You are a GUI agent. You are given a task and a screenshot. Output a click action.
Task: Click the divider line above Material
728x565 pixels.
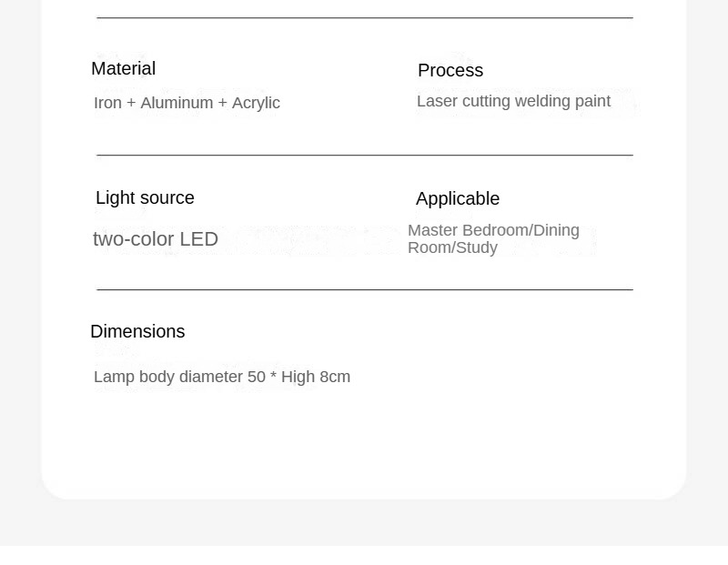click(x=365, y=17)
